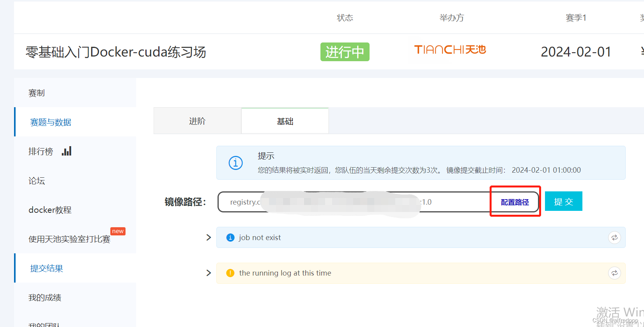
Task: Refresh the running log panel
Action: [x=614, y=273]
